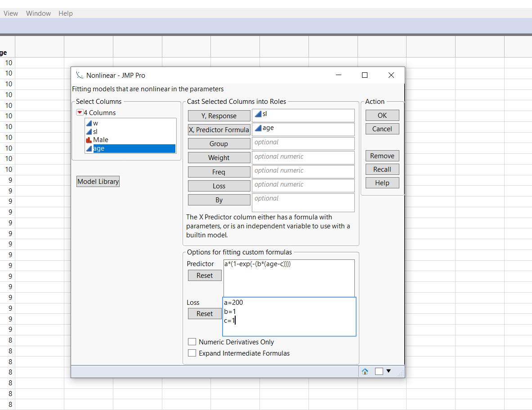Click the OK button
The height and width of the screenshot is (410, 532).
coord(382,115)
